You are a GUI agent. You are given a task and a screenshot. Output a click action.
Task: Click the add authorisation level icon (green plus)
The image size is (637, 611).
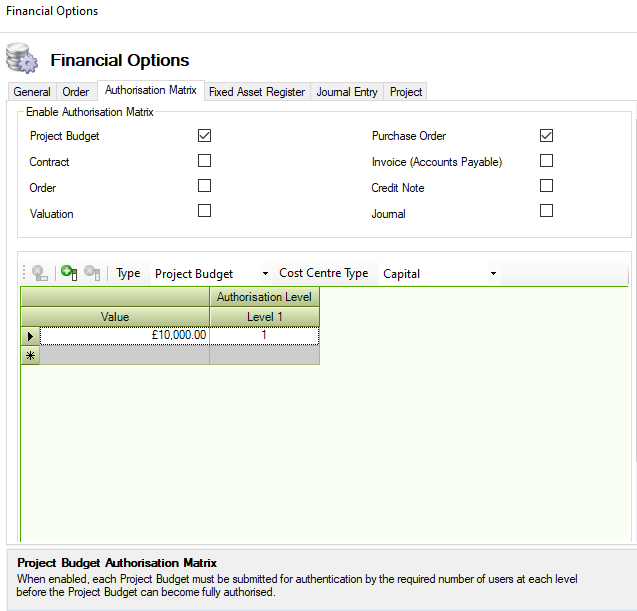pyautogui.click(x=69, y=272)
